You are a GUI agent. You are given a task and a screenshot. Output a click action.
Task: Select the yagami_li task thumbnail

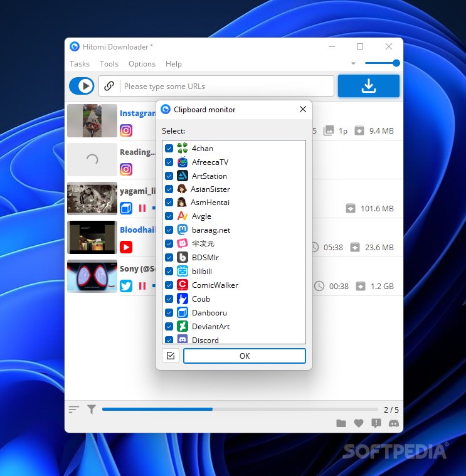(x=92, y=199)
